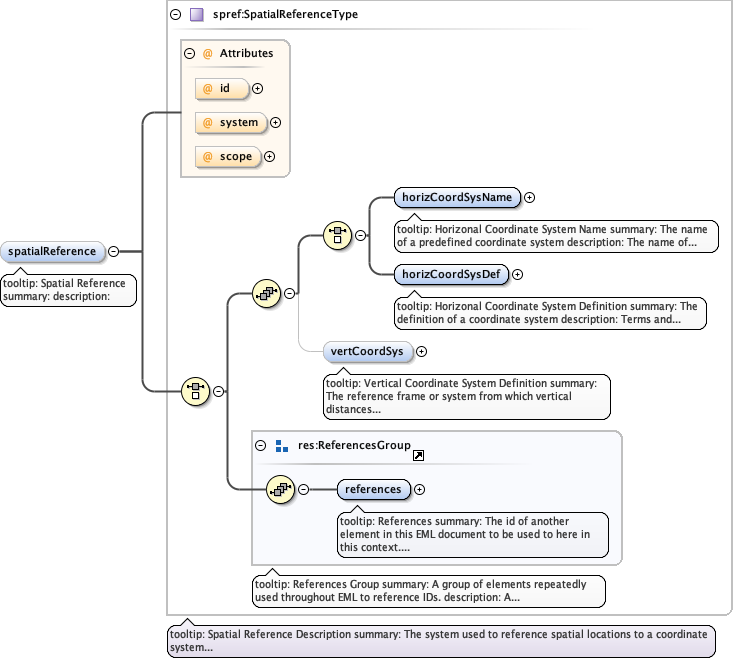This screenshot has width=734, height=661.
Task: Collapse the Attributes box
Action: click(189, 53)
